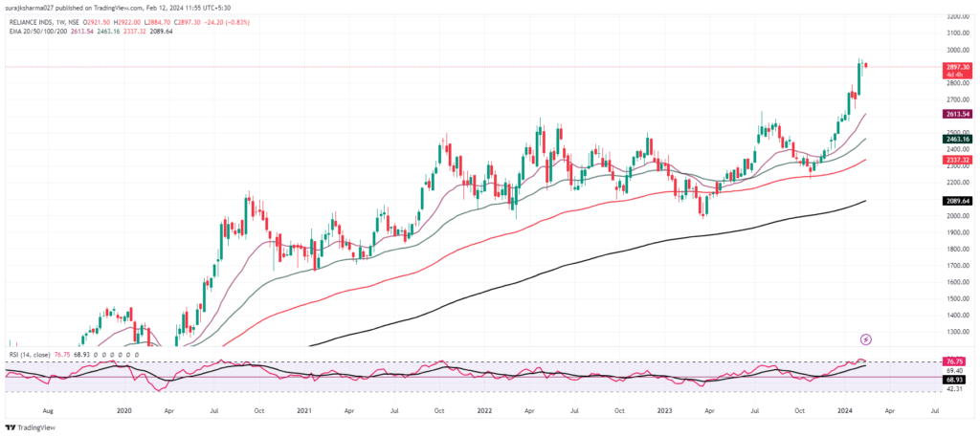
Task: Click the 4d 4h bar countdown label
Action: (x=956, y=75)
